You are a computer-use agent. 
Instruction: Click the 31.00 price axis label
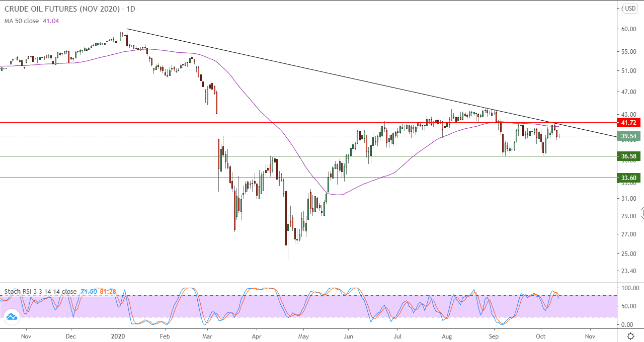point(629,198)
